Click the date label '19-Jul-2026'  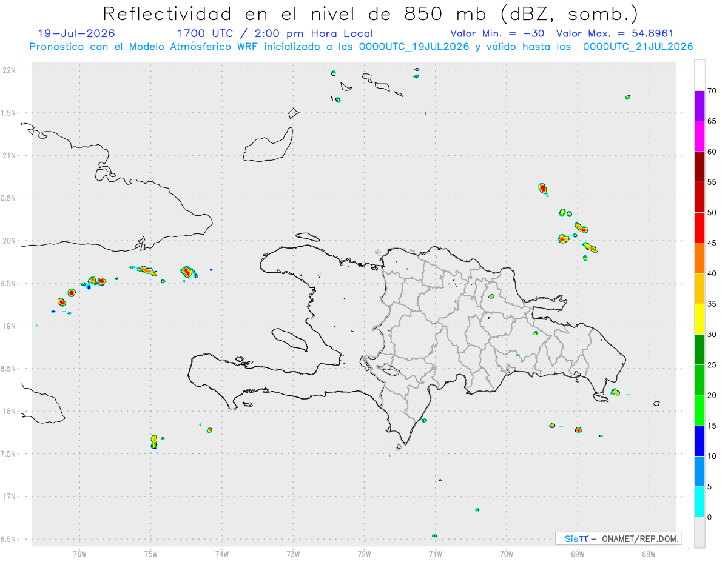tap(76, 33)
